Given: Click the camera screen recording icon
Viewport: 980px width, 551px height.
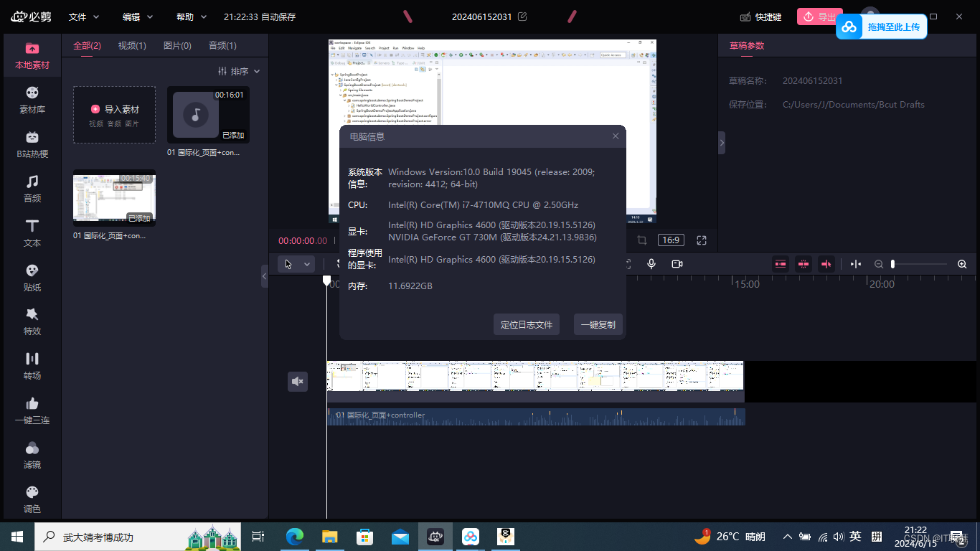Looking at the screenshot, I should (x=677, y=264).
